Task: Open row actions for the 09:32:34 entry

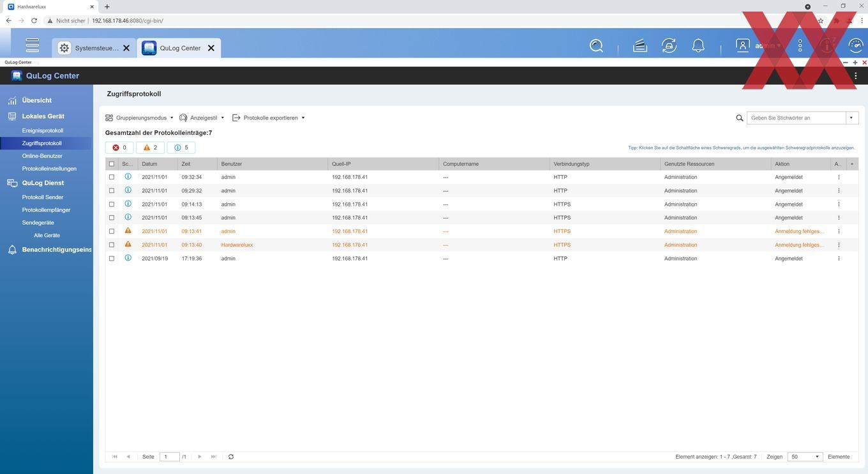Action: 839,177
